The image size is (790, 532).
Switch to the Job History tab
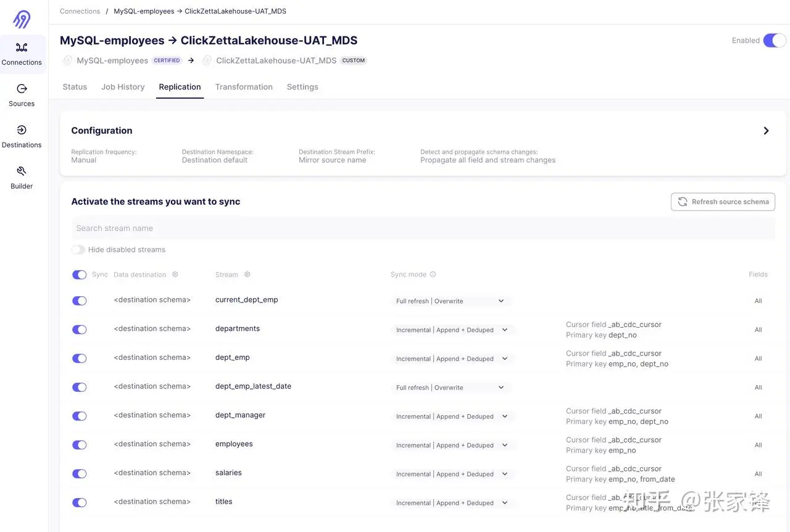point(123,87)
